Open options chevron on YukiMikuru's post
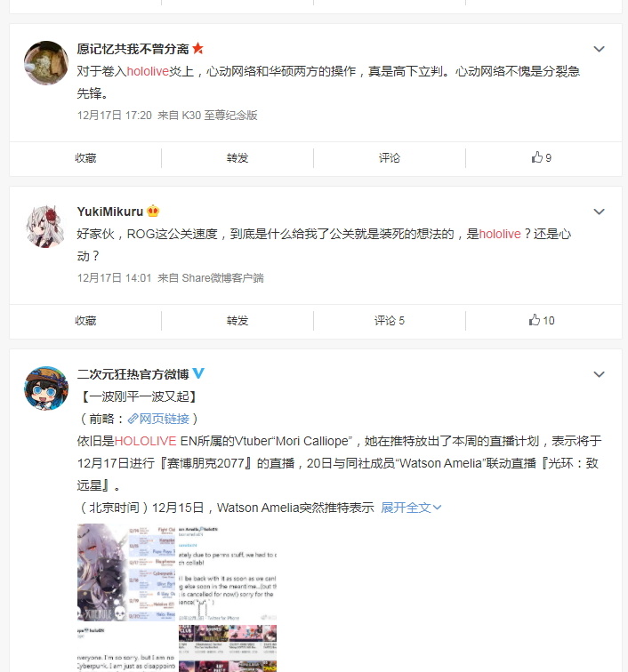628x672 pixels. point(599,212)
